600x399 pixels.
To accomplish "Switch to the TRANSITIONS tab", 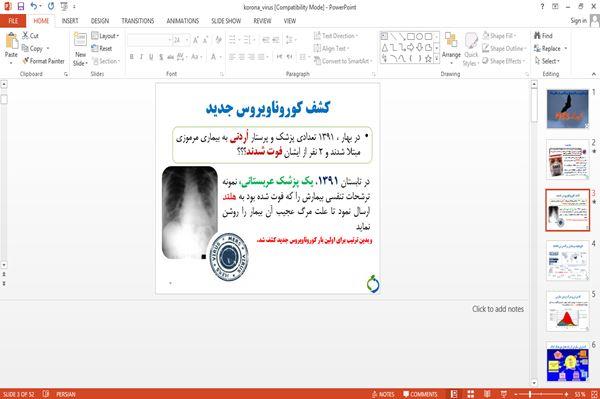I will (137, 21).
